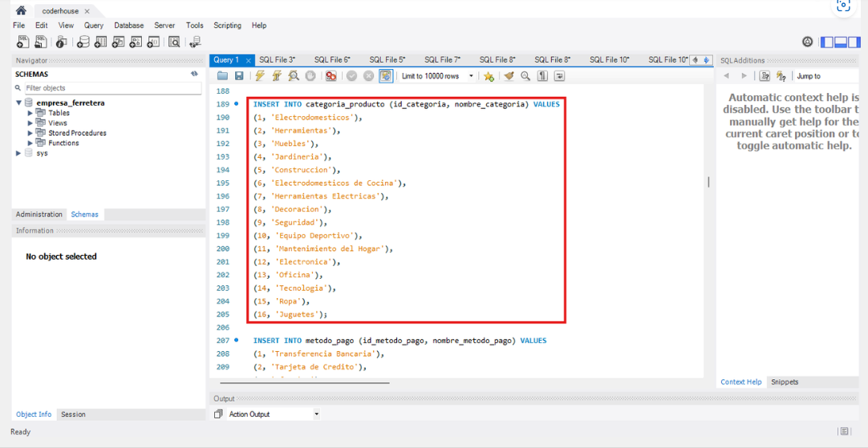Run EXPLAIN on the current statement
The image size is (868, 448).
pyautogui.click(x=294, y=76)
